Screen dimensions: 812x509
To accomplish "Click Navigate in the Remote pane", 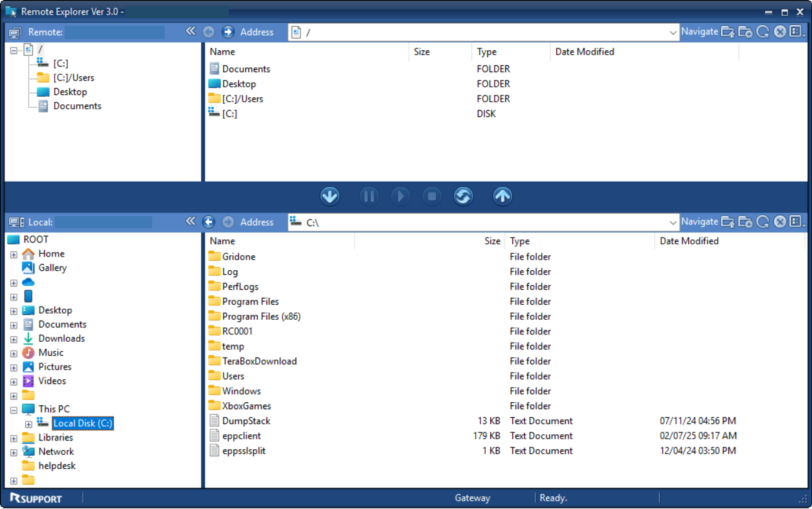I will coord(700,31).
